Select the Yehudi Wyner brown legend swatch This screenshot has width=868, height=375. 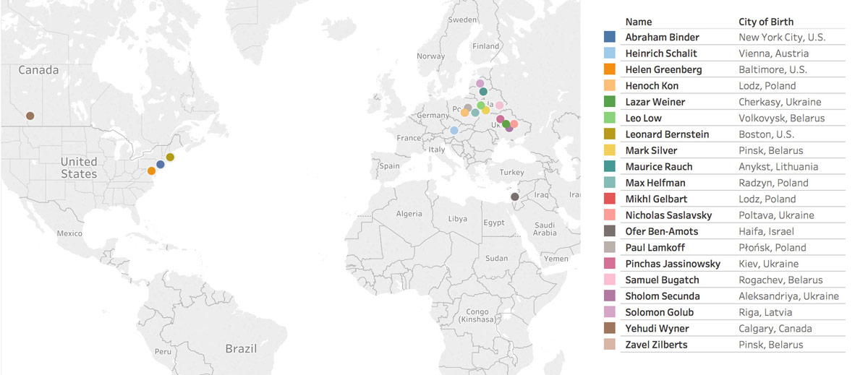(x=610, y=329)
